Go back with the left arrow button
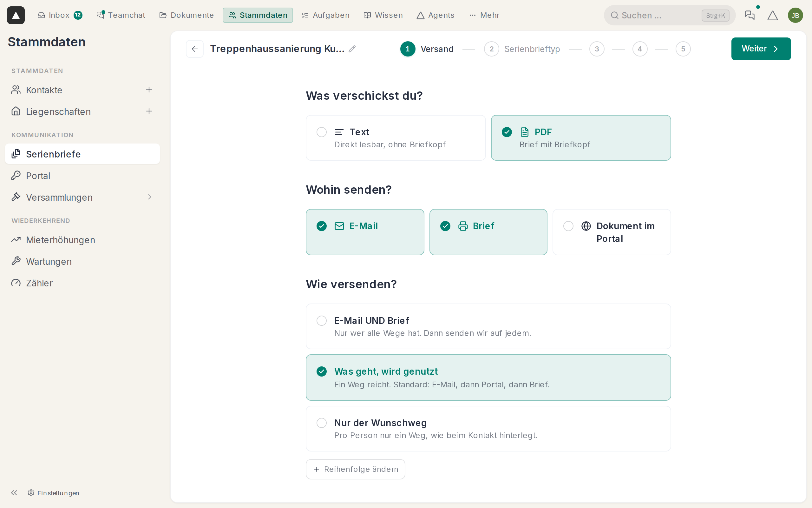 (x=195, y=49)
